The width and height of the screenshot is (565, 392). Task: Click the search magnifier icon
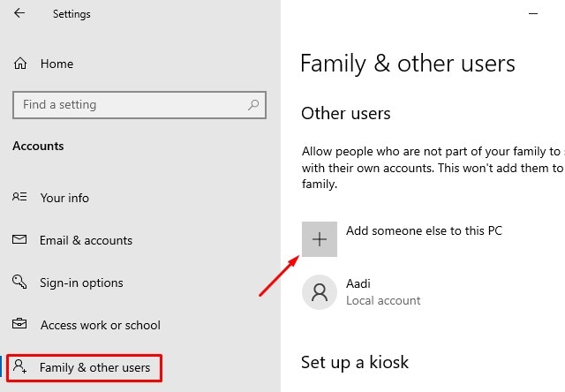pos(253,105)
